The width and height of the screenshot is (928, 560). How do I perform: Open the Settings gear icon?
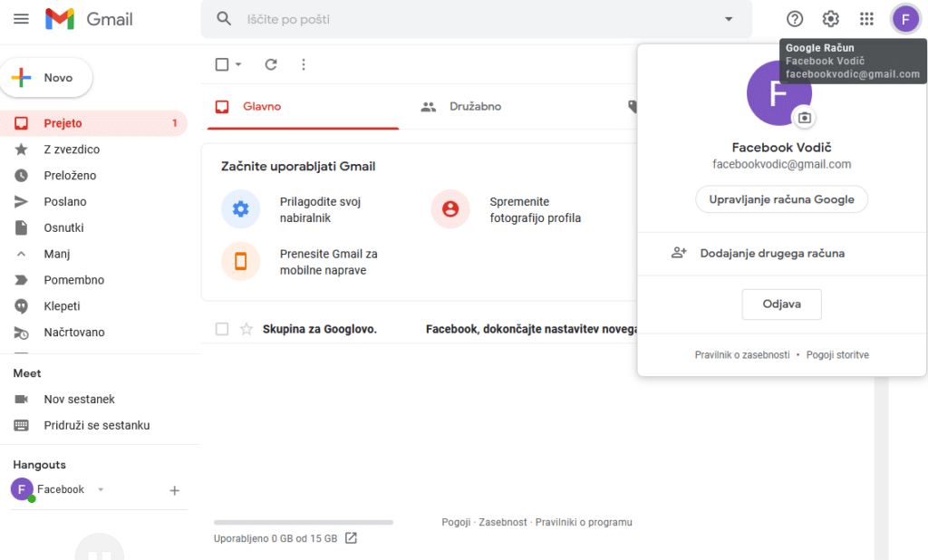pyautogui.click(x=830, y=19)
